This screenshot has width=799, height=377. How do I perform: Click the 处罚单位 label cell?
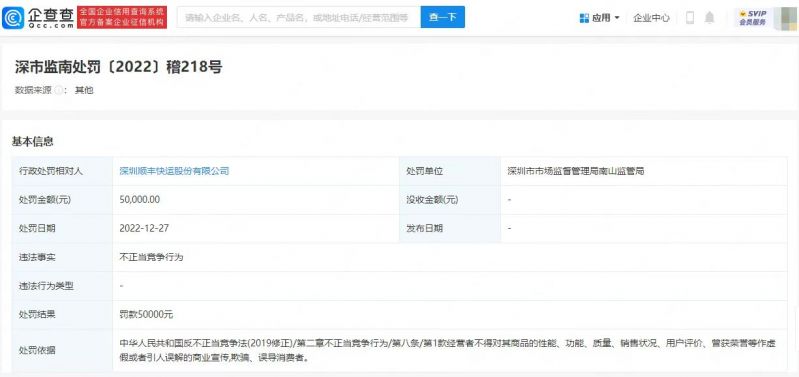click(x=450, y=171)
